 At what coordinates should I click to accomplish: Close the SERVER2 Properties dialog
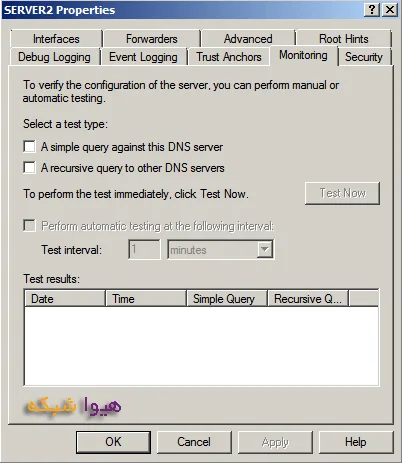point(389,10)
